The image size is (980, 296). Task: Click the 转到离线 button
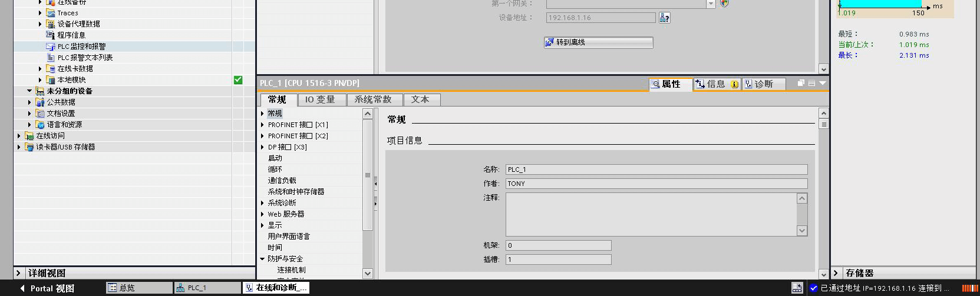[x=598, y=42]
